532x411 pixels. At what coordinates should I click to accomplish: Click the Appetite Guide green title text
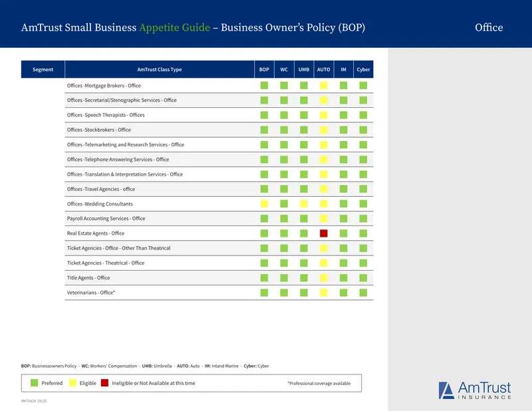[x=175, y=27]
